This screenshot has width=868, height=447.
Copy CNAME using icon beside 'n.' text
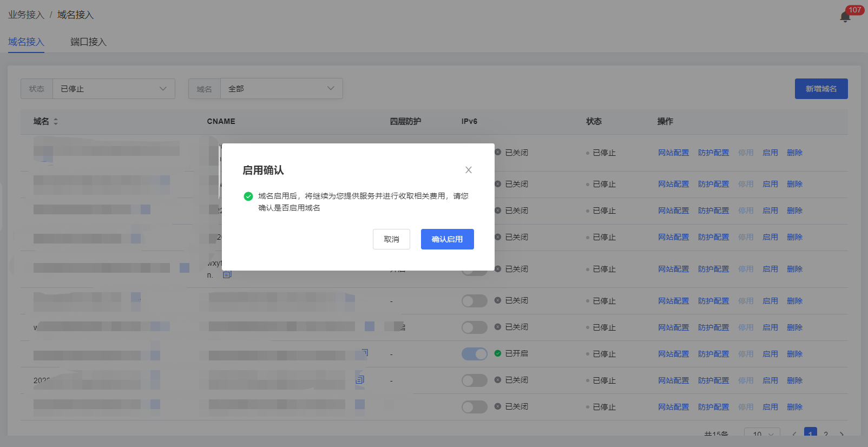[227, 275]
